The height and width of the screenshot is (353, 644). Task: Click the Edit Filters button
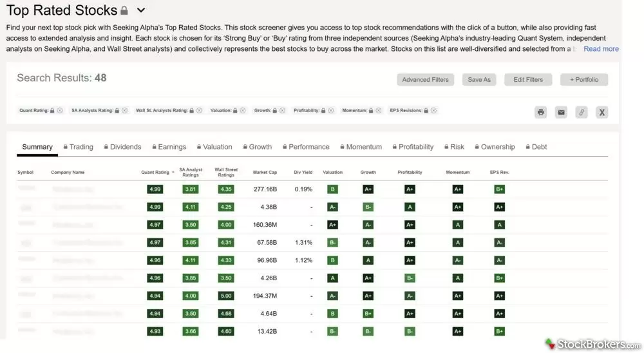tap(528, 80)
